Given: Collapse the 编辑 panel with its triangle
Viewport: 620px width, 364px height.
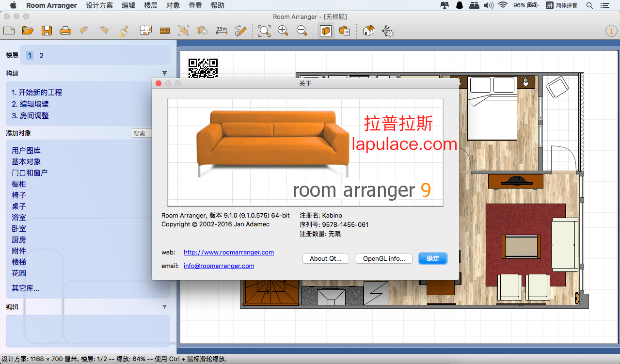Looking at the screenshot, I should pyautogui.click(x=164, y=307).
